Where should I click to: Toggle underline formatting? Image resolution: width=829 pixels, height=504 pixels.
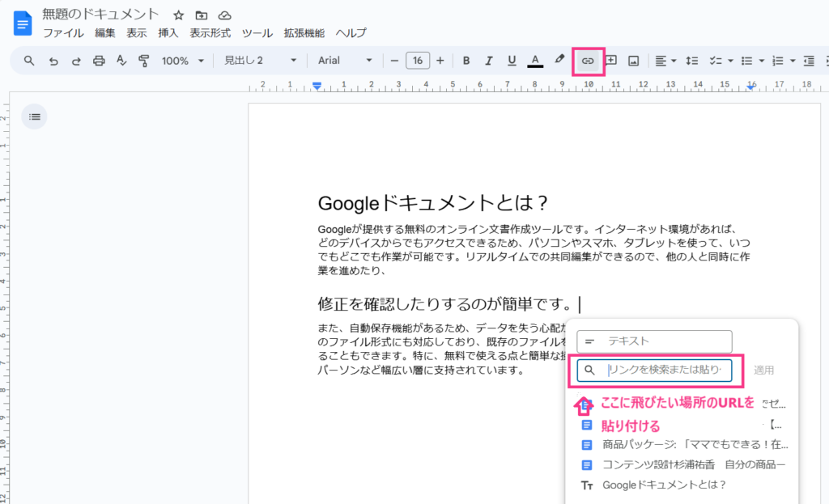(512, 61)
